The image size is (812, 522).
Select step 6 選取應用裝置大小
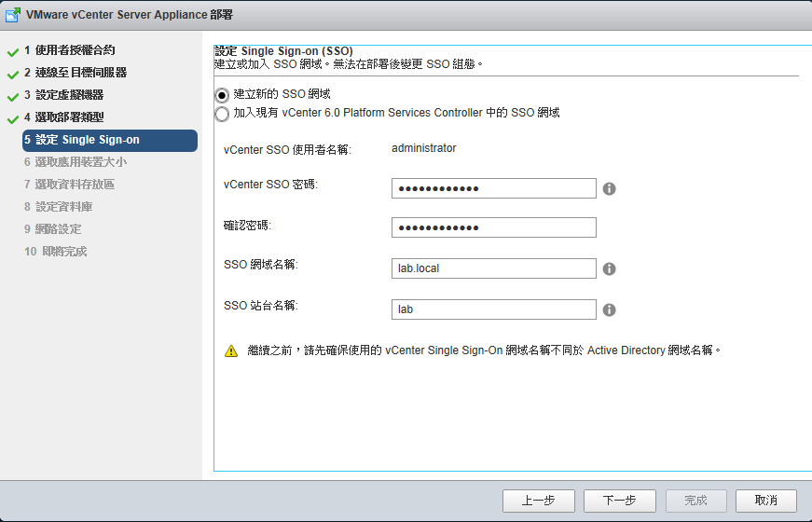(x=76, y=162)
